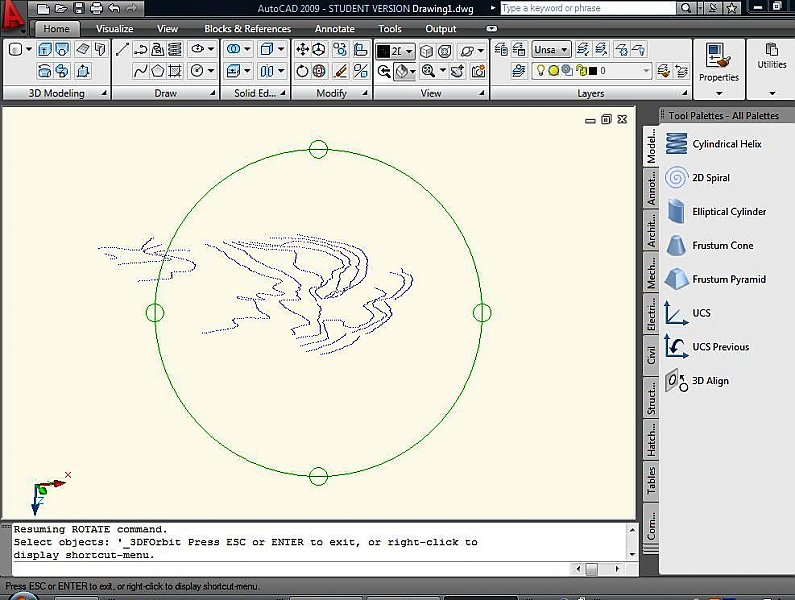Open the layer name dropdown list

(646, 71)
